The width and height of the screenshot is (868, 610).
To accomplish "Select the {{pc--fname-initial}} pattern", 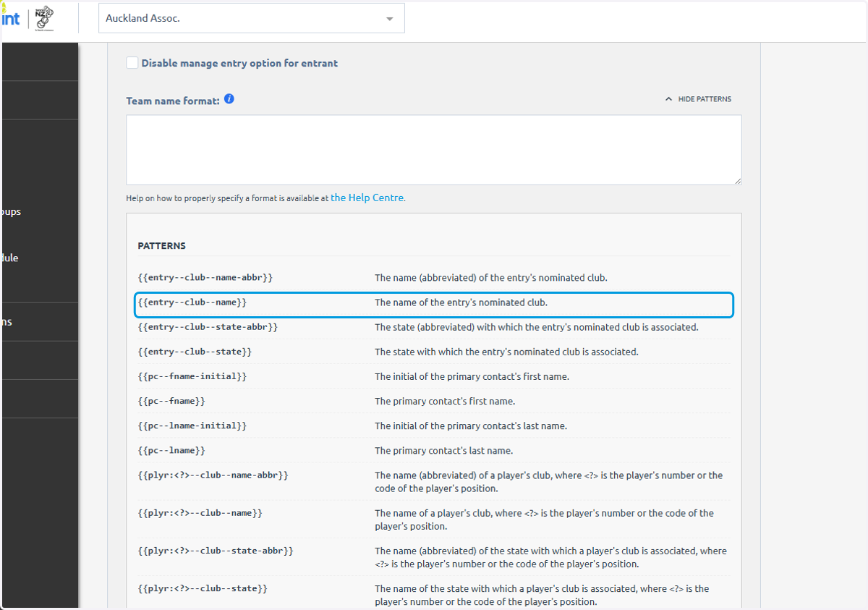I will point(192,376).
